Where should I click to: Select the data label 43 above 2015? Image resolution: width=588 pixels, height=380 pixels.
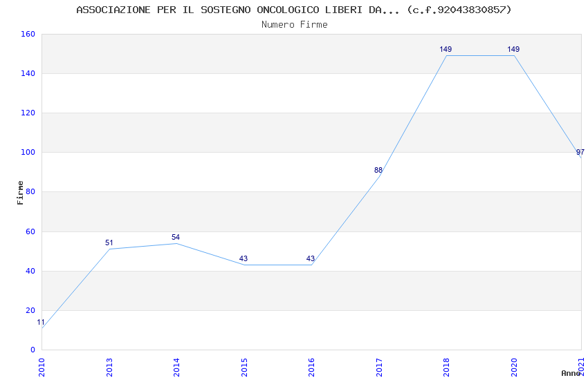coord(244,258)
